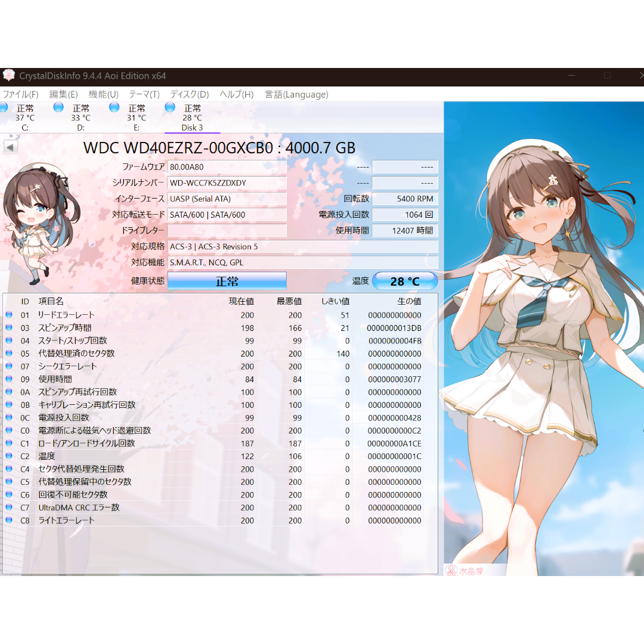Click raw value 0000000000C2
This screenshot has width=644, height=644.
394,431
